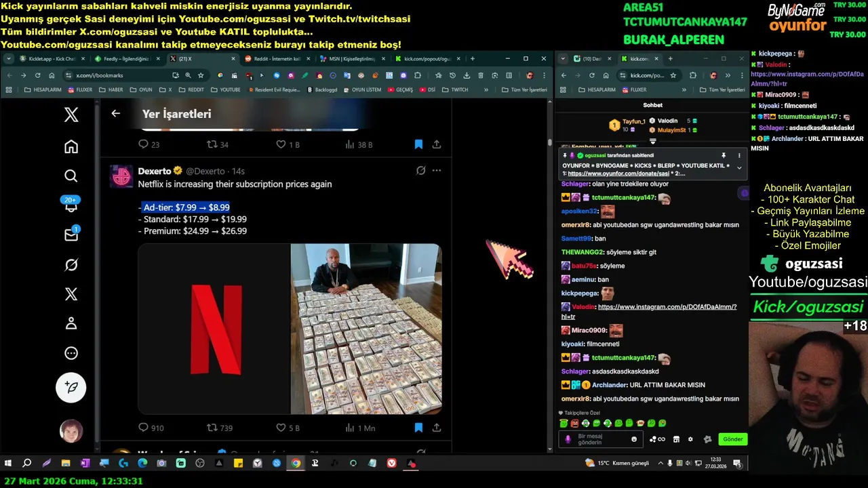Show hidden bookmarks chevron in left browser
The width and height of the screenshot is (868, 488).
point(486,89)
